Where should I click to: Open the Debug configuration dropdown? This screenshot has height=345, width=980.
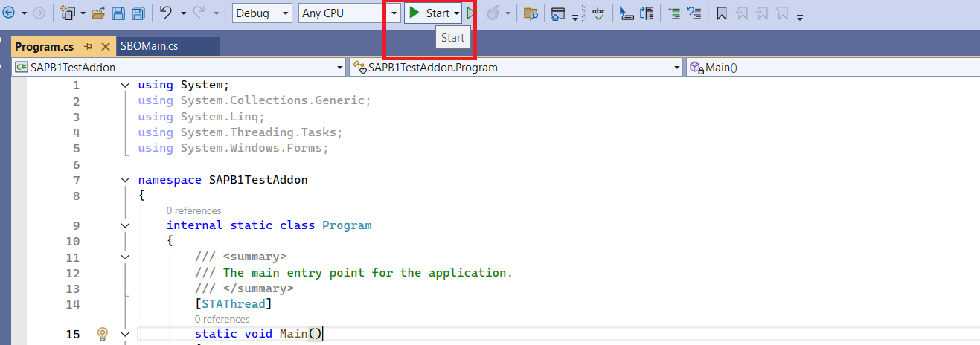(x=263, y=13)
